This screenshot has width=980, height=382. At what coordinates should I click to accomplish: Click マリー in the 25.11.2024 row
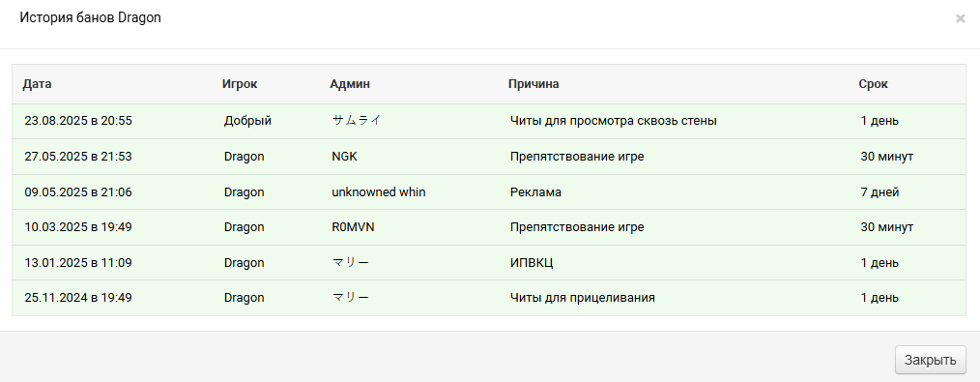coord(351,298)
